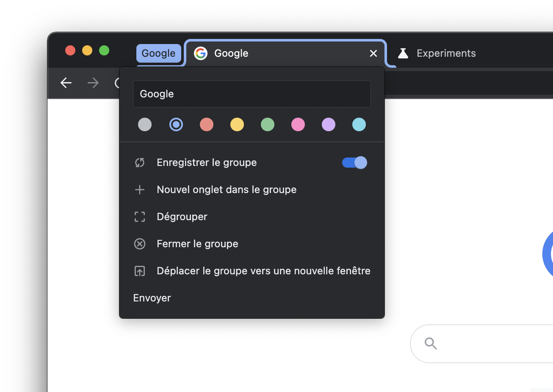The height and width of the screenshot is (392, 553).
Task: Choose the cyan group color
Action: coord(359,124)
